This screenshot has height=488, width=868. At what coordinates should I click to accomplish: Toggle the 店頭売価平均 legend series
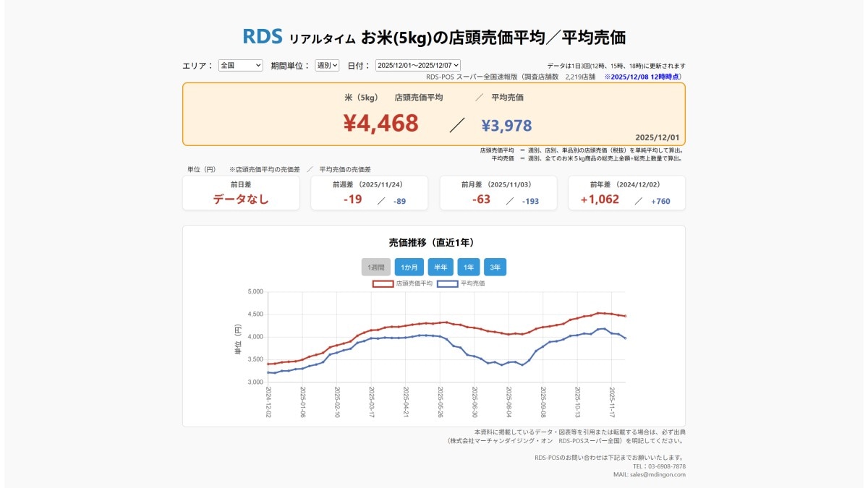coord(414,283)
